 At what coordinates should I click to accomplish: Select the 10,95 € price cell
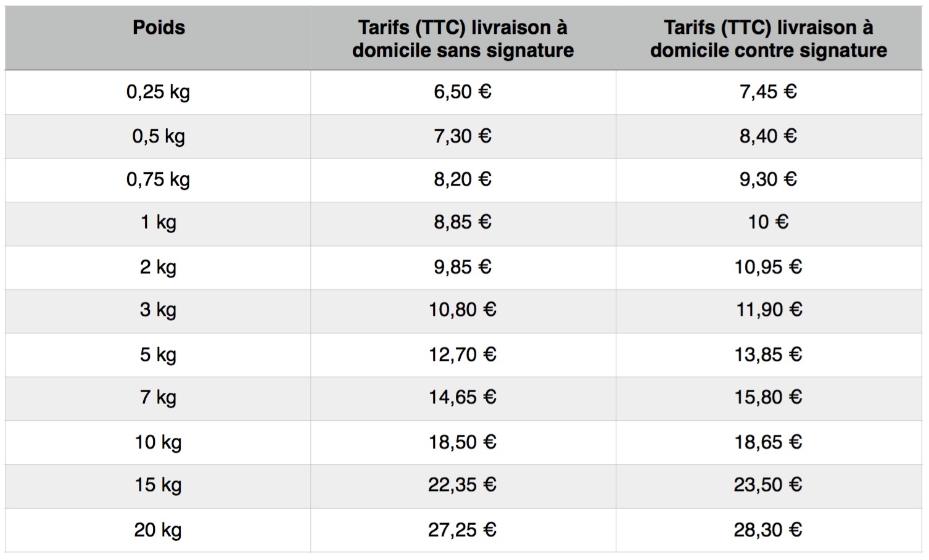[768, 267]
